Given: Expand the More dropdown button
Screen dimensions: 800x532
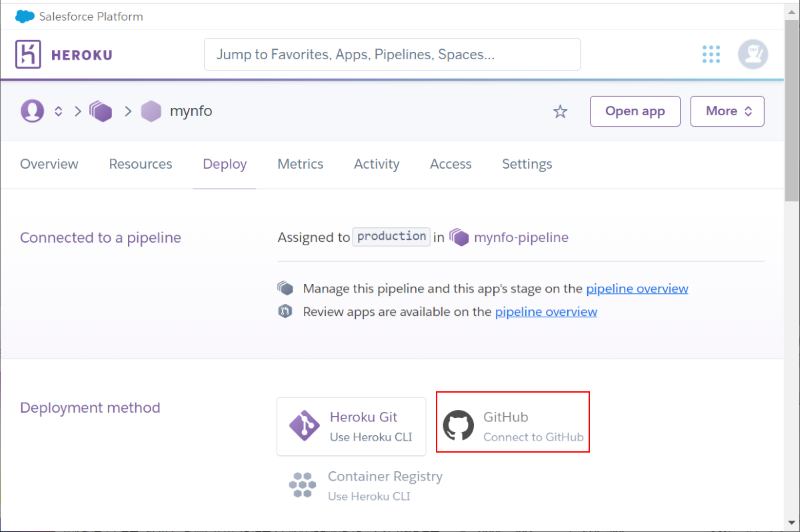Looking at the screenshot, I should tap(727, 111).
